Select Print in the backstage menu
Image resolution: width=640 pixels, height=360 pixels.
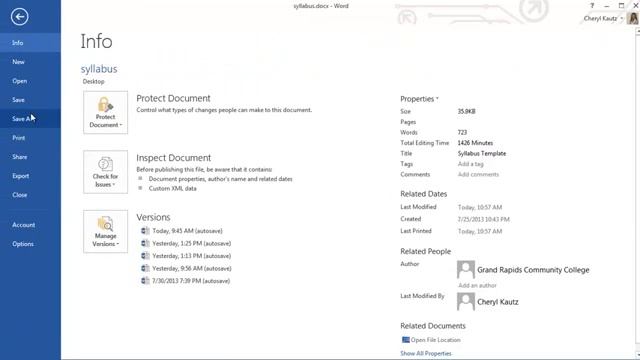pyautogui.click(x=30, y=138)
